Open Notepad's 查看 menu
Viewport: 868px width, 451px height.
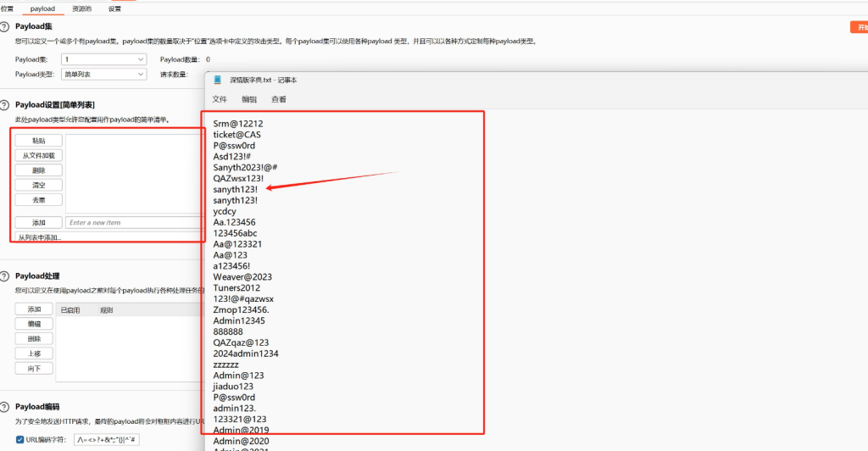[x=278, y=99]
